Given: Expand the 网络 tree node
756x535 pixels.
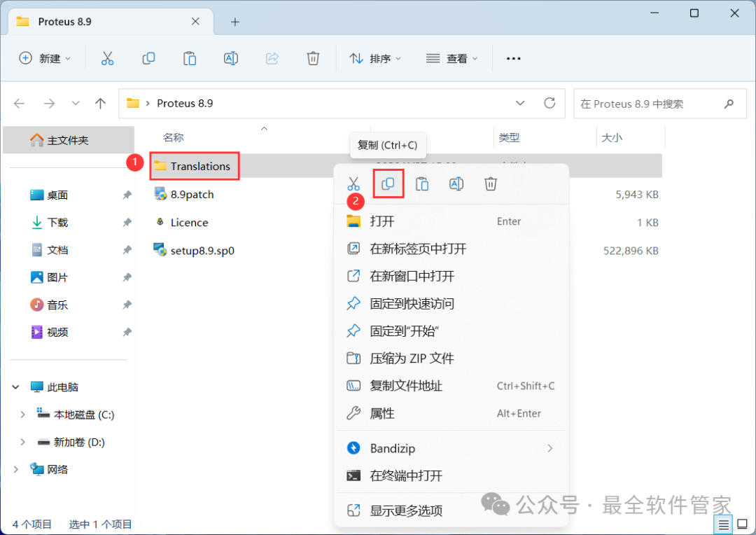Looking at the screenshot, I should (16, 469).
